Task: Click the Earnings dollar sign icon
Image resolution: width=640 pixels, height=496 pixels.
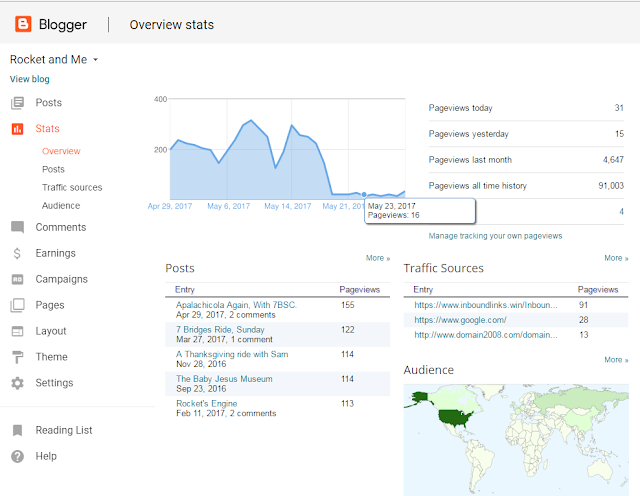Action: click(17, 253)
